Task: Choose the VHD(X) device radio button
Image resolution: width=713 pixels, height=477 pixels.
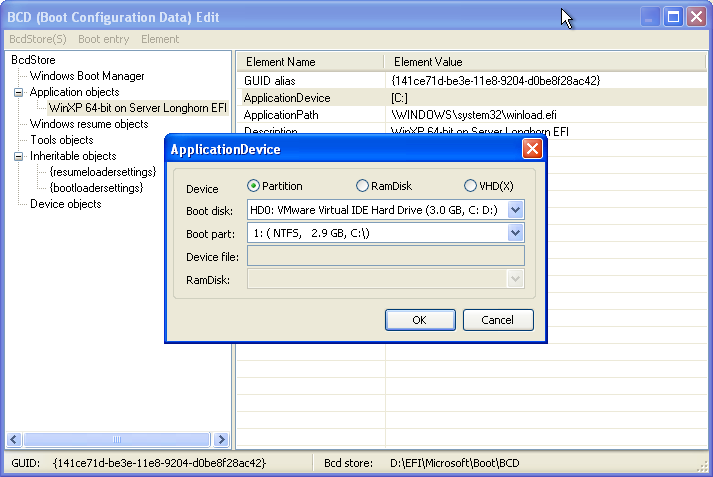Action: click(470, 186)
